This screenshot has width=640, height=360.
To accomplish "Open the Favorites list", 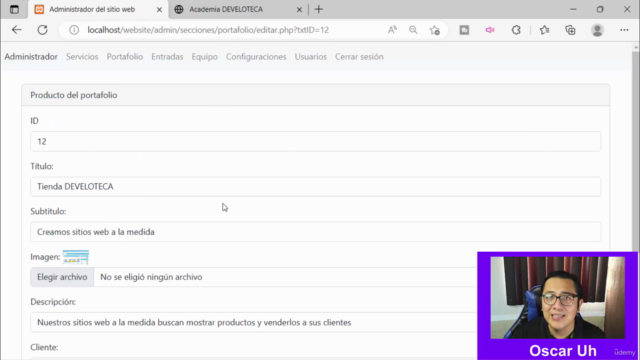I will click(x=544, y=30).
